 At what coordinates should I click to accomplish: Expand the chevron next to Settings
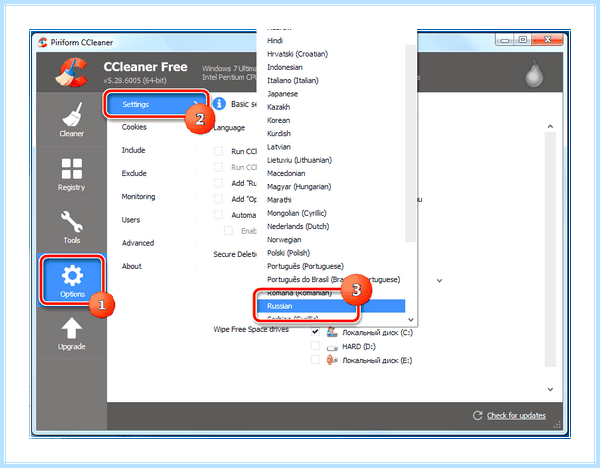196,104
